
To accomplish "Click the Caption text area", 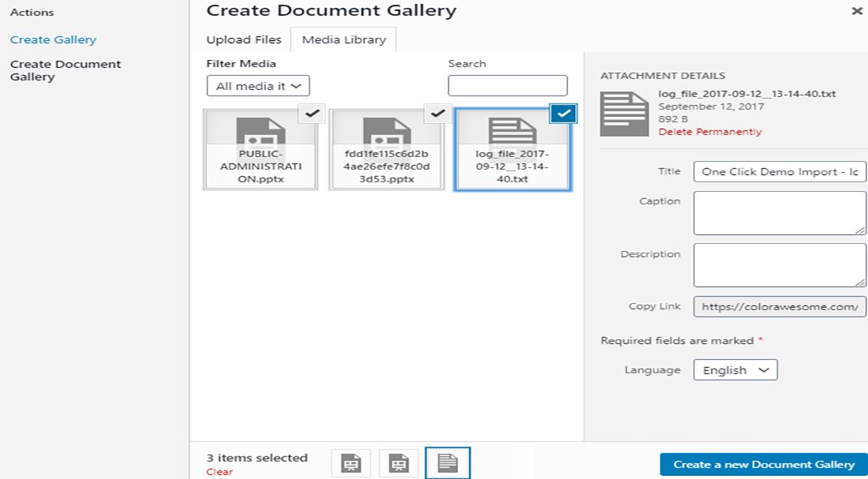I will coord(780,213).
